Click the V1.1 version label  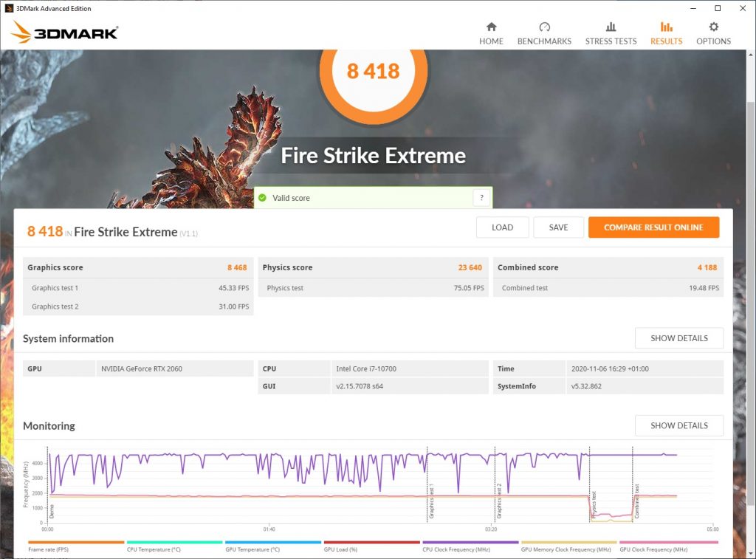(188, 234)
